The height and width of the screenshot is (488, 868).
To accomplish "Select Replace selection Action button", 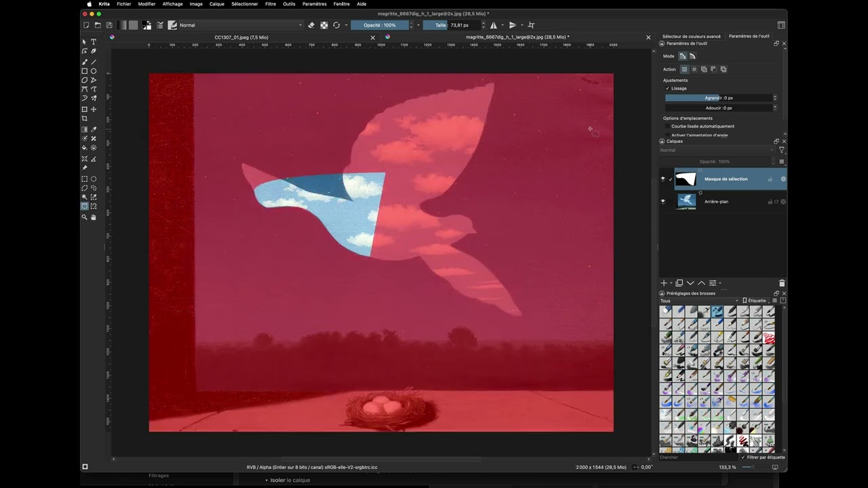I will 684,69.
